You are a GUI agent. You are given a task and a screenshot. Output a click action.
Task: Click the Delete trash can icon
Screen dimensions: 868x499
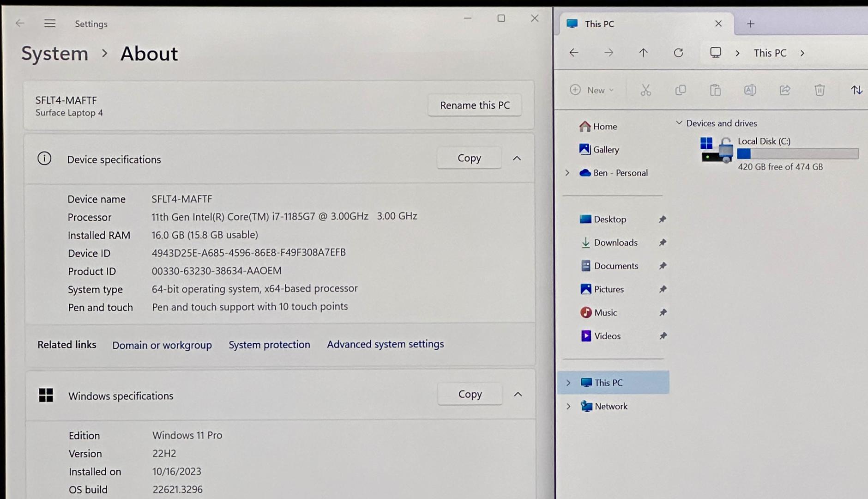[820, 90]
